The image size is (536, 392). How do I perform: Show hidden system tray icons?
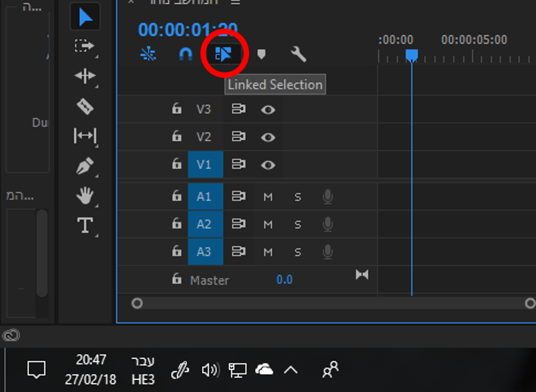coord(291,369)
